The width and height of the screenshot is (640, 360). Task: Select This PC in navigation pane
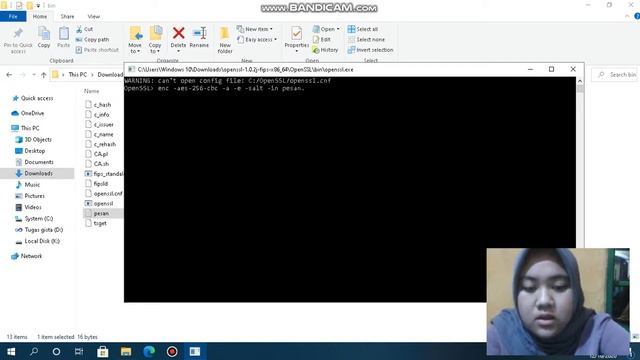(x=25, y=128)
